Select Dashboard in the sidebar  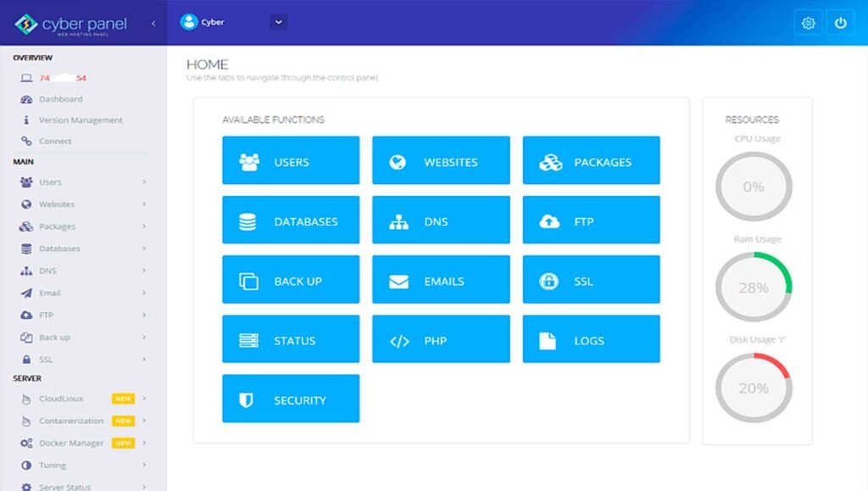(x=61, y=99)
